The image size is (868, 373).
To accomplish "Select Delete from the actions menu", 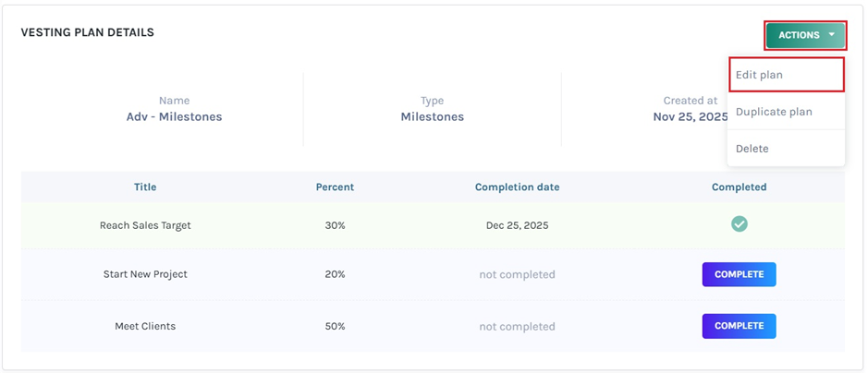I will pos(752,149).
